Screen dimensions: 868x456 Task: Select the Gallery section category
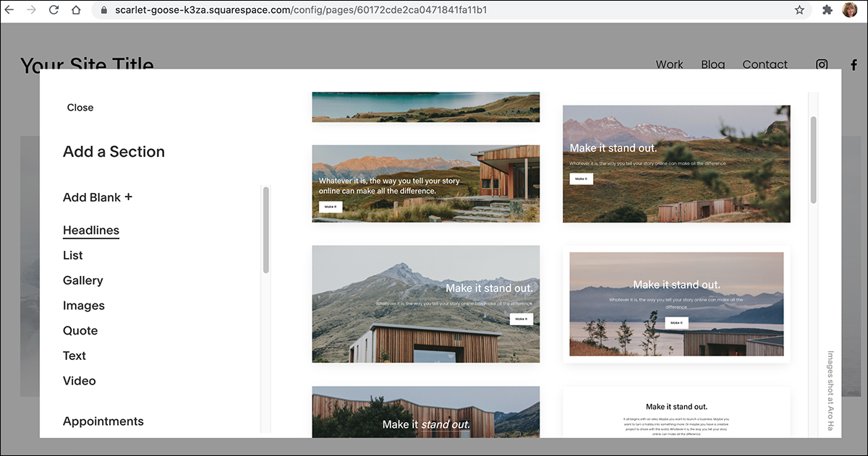[x=83, y=280]
